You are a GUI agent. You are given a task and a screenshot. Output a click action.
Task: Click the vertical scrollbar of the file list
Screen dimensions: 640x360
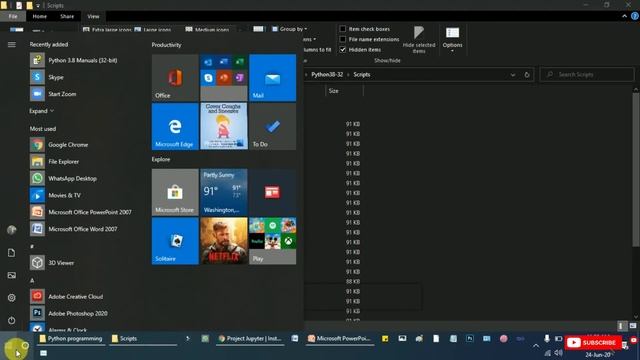(636, 169)
